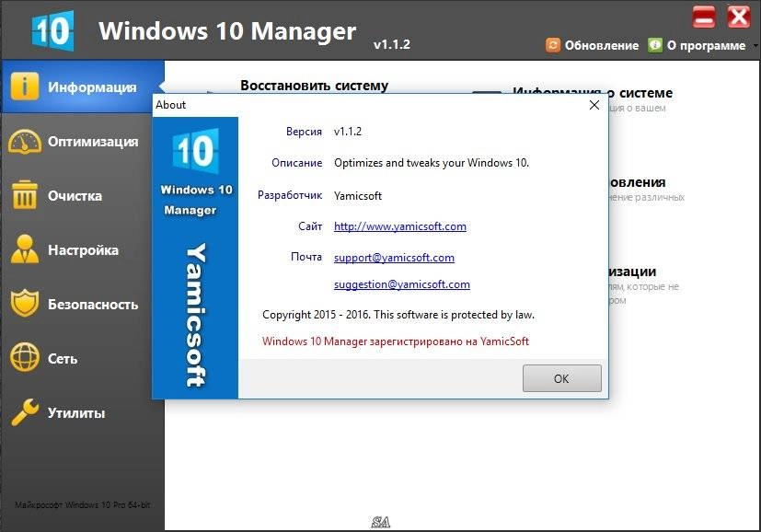Click the Optimization gauge icon

[24, 142]
